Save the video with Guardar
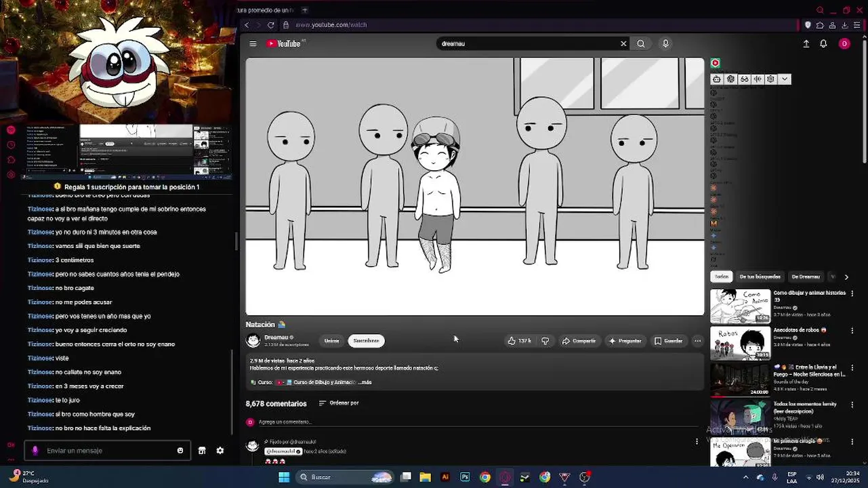 668,341
